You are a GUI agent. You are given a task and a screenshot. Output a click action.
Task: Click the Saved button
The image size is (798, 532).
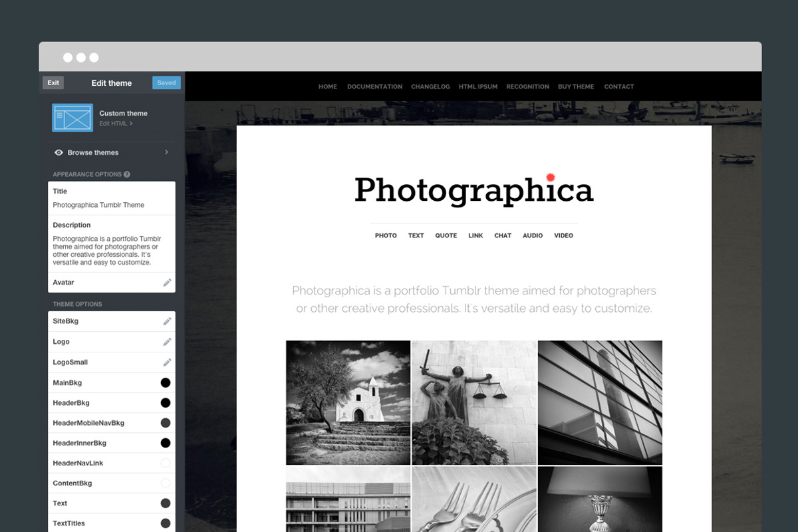coord(166,83)
